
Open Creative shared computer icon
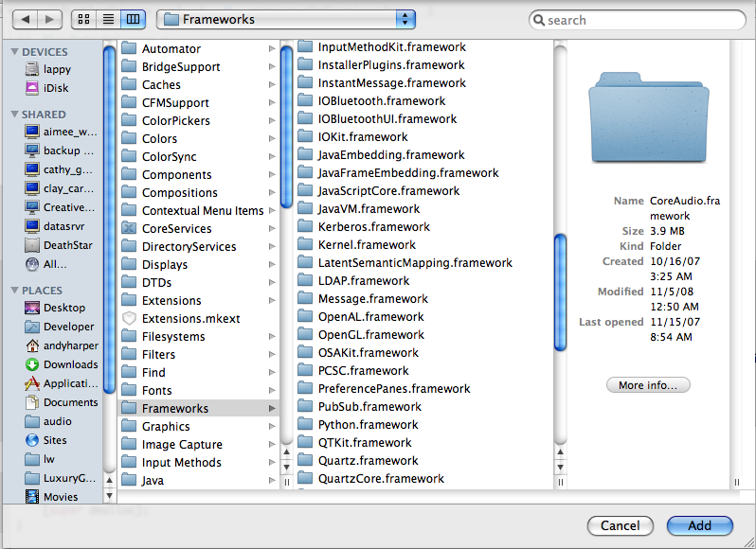[32, 207]
